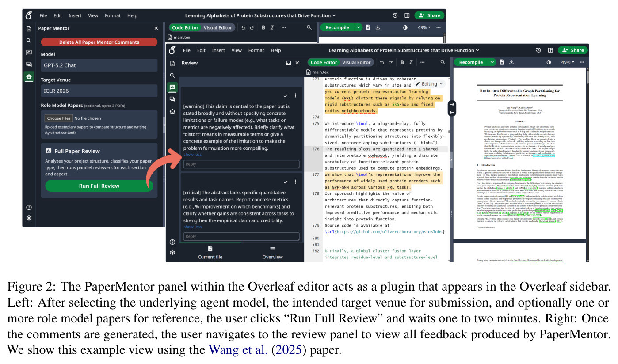618x364 pixels.
Task: Click Recompile in the Review window
Action: pos(471,62)
